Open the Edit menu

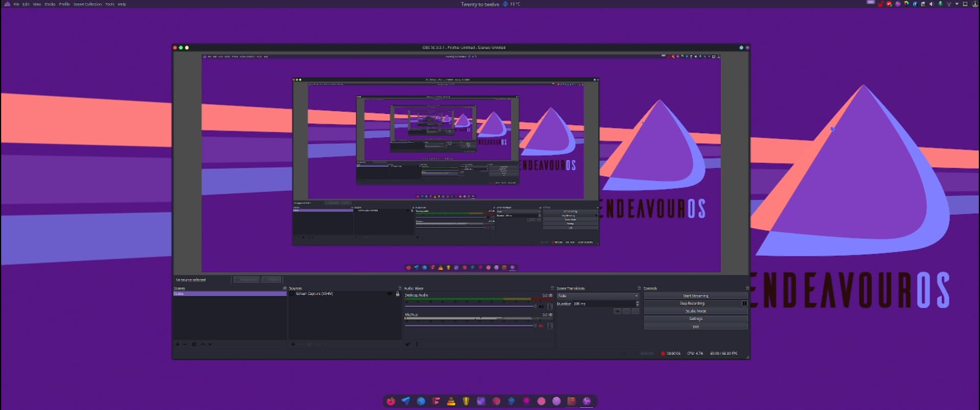point(26,4)
